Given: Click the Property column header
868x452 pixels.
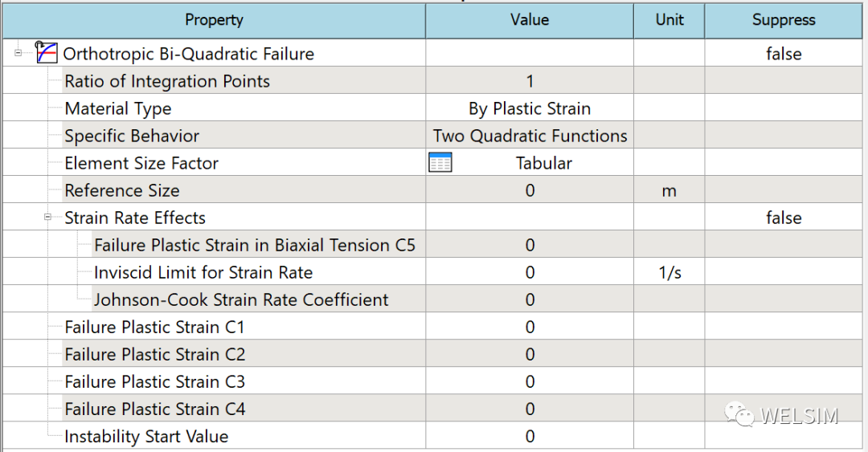Looking at the screenshot, I should [x=215, y=20].
